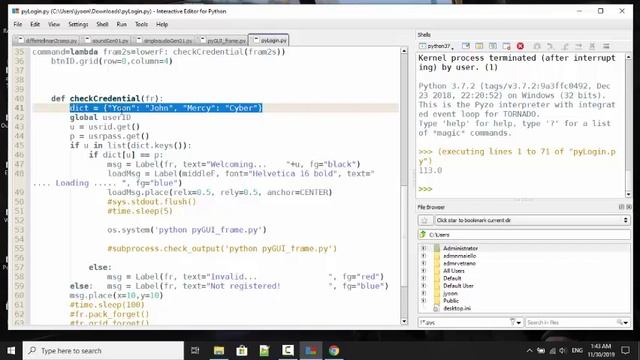This screenshot has height=360, width=640.
Task: Click the restart shell icon
Action: [493, 46]
